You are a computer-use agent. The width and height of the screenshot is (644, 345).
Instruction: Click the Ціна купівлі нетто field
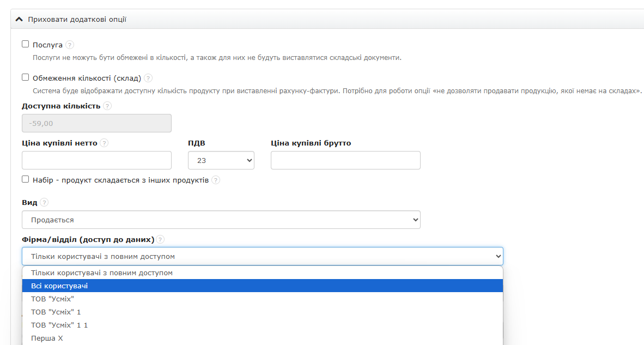96,161
